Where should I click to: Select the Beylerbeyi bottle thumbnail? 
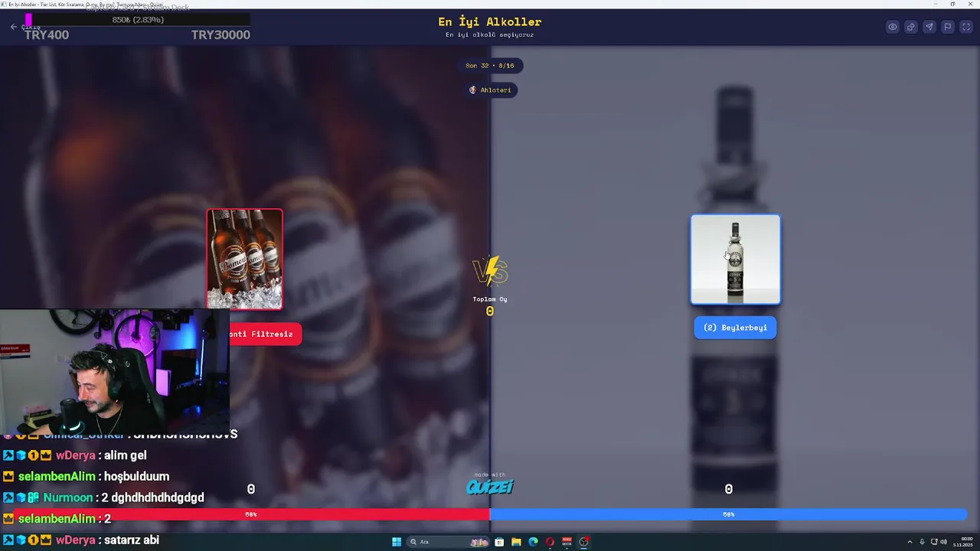pos(736,259)
